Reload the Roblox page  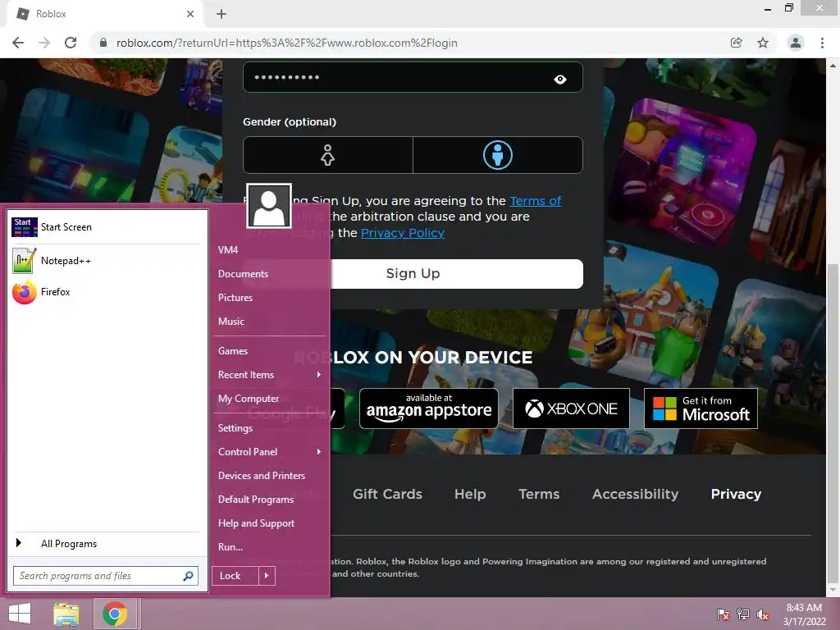point(71,43)
